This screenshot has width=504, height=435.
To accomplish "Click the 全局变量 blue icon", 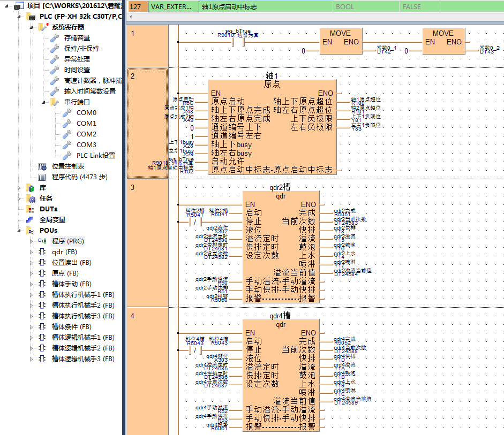I will click(30, 220).
